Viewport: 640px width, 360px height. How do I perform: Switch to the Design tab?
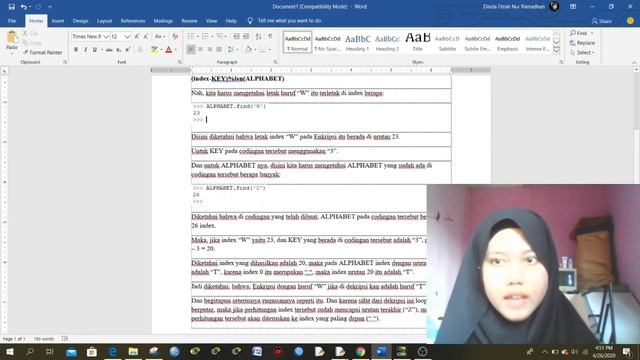80,20
